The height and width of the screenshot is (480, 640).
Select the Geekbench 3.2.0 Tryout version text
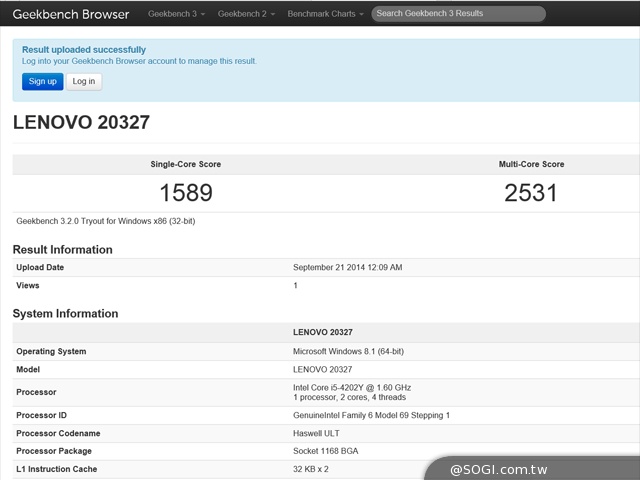click(x=106, y=221)
